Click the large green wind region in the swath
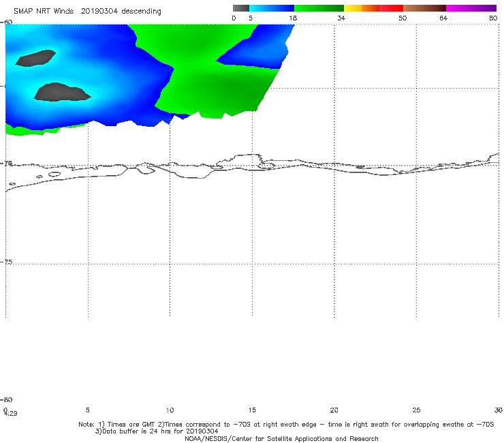Screen dimensions: 504x443 coord(206,74)
